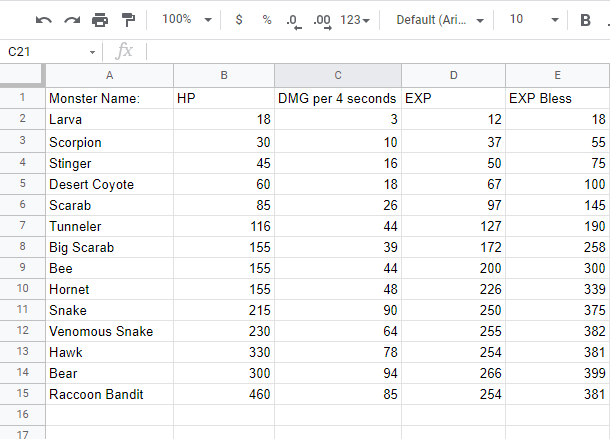Screen dimensions: 610x439
Task: Click the 'Desert Coyote' cell
Action: tap(110, 184)
